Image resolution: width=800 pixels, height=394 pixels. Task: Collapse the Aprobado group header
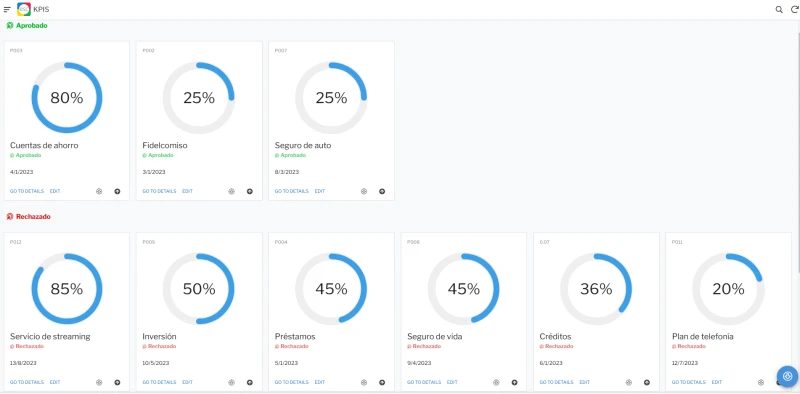pos(27,26)
